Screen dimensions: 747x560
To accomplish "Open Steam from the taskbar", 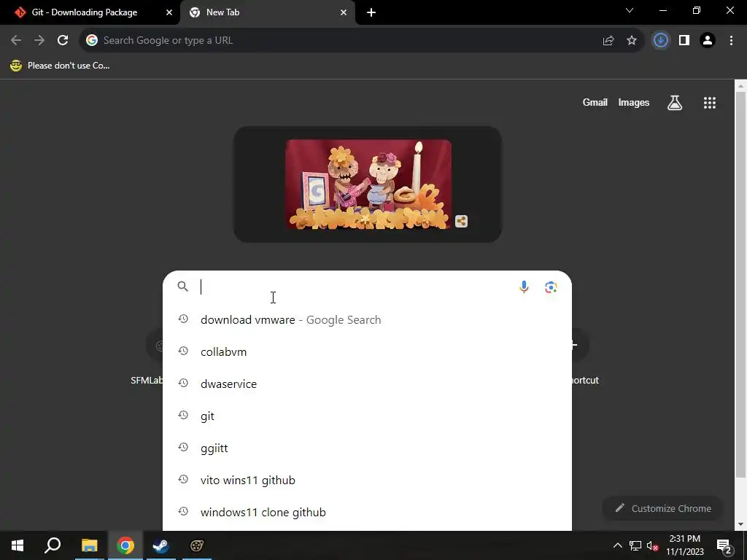I will click(x=161, y=545).
